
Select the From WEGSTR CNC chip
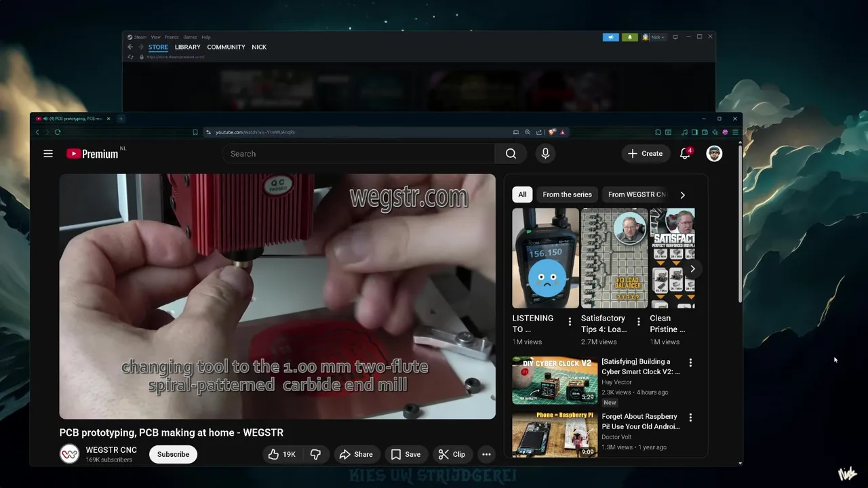tap(635, 195)
